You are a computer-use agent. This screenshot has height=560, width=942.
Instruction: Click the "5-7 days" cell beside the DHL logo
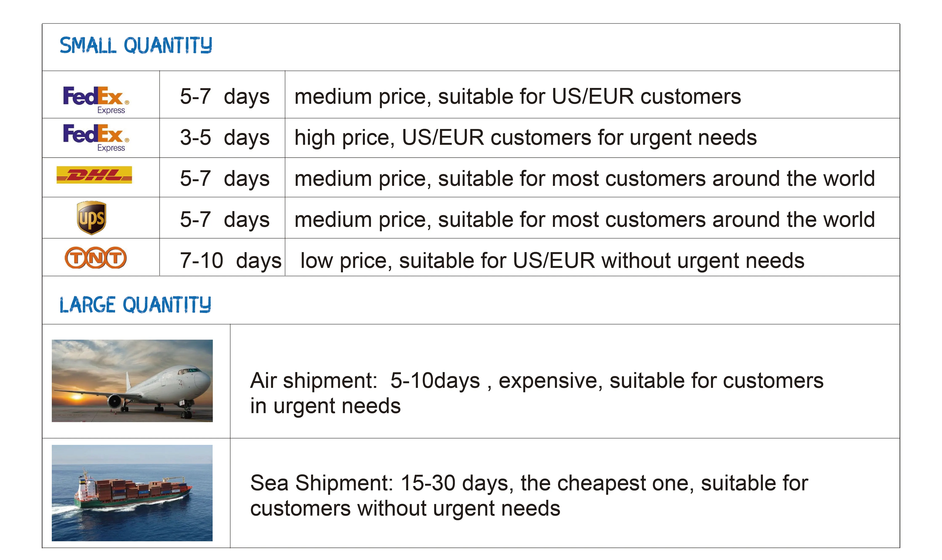(225, 178)
